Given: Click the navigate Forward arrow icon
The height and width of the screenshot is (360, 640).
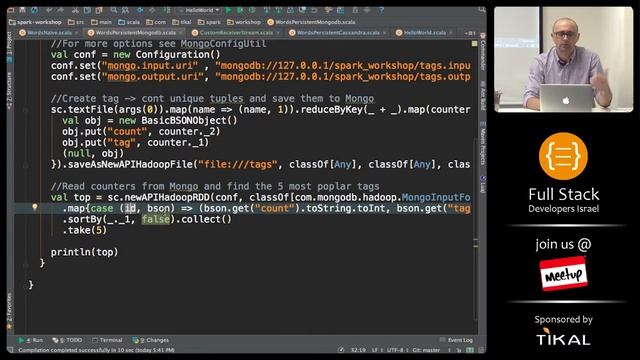Looking at the screenshot, I should tap(152, 9).
